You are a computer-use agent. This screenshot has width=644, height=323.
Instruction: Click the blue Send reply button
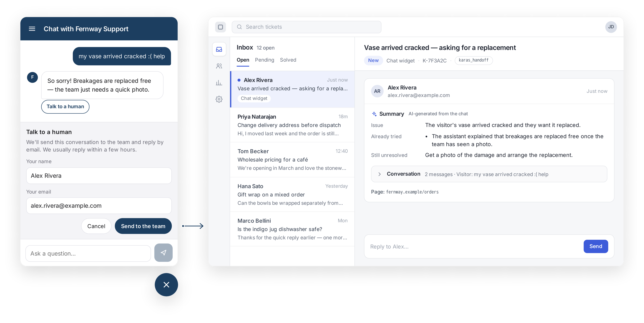point(596,246)
